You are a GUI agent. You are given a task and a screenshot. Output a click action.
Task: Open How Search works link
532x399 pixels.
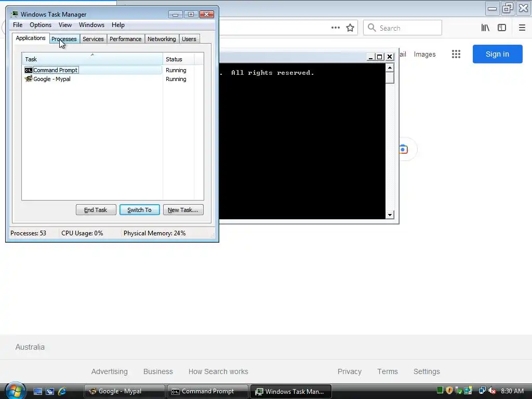click(x=218, y=371)
